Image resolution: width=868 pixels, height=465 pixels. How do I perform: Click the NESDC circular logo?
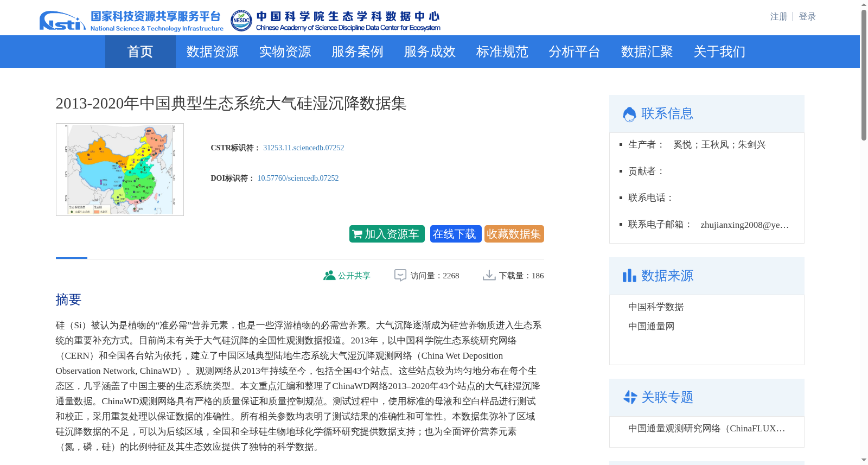(241, 21)
